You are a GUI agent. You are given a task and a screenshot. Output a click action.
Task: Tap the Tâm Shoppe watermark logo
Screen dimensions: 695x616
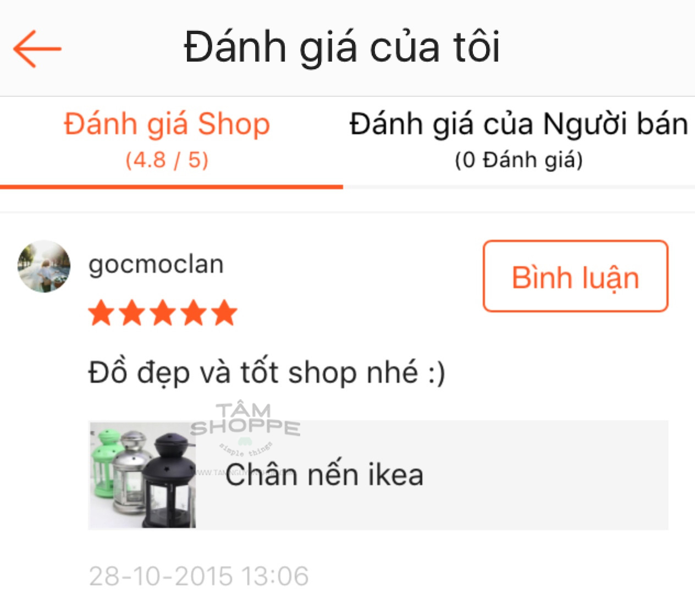click(245, 429)
